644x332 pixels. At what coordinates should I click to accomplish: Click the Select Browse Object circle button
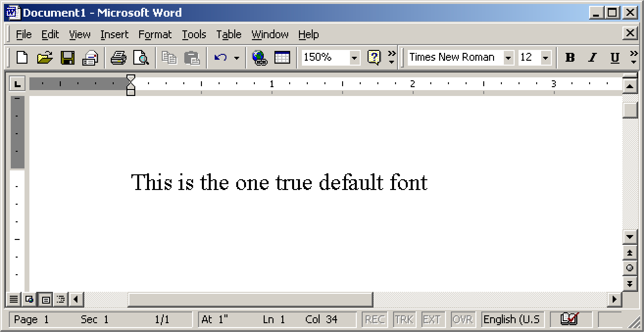tap(630, 268)
